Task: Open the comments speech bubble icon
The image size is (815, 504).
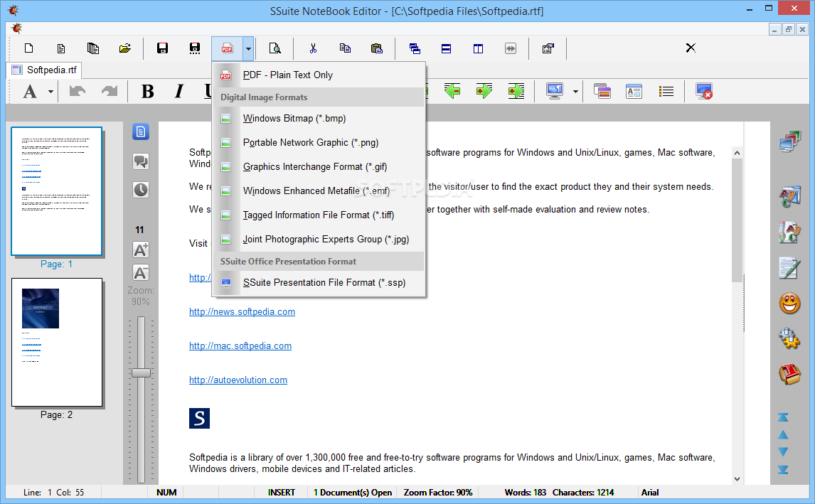Action: pos(141,161)
